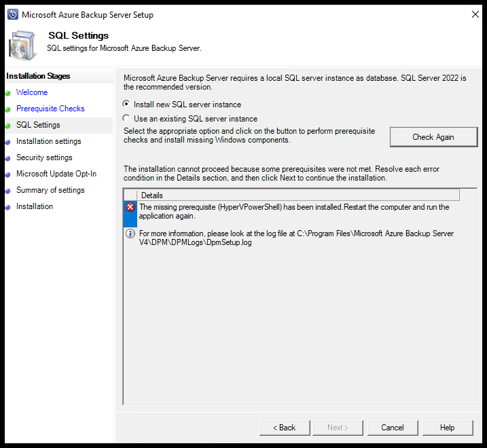Click the SQL Settings page heading

point(78,35)
